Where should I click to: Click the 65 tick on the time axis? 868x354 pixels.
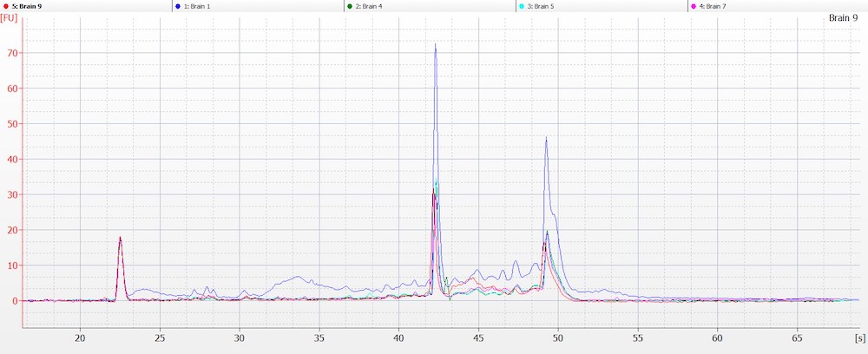click(797, 337)
